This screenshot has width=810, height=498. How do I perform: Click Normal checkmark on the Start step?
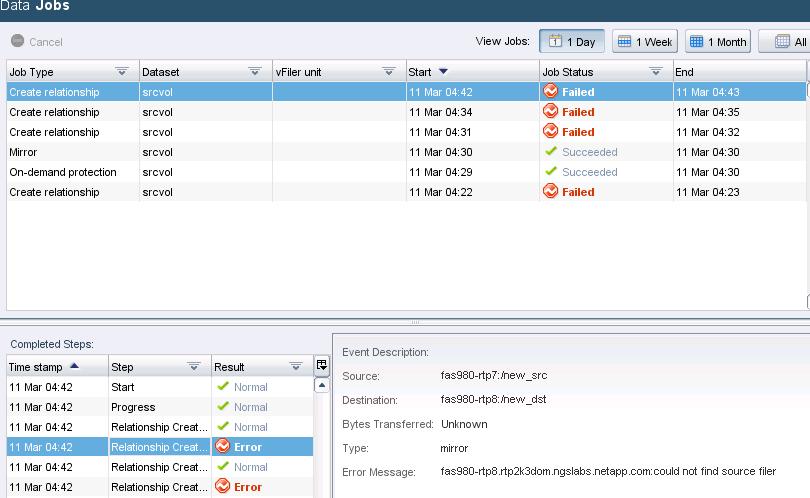(223, 386)
